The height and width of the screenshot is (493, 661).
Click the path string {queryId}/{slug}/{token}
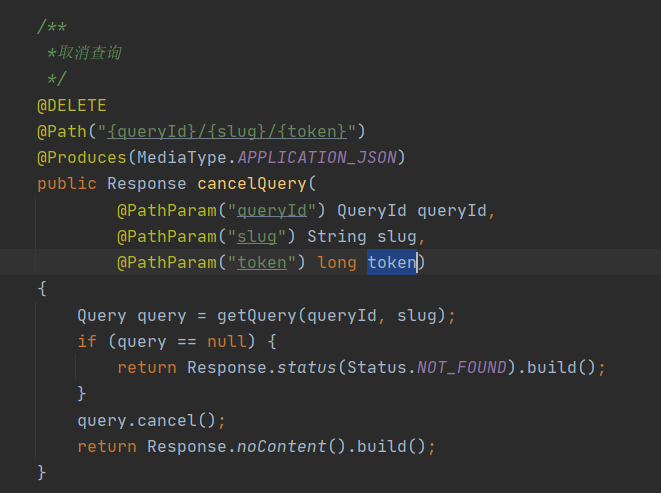pos(227,132)
